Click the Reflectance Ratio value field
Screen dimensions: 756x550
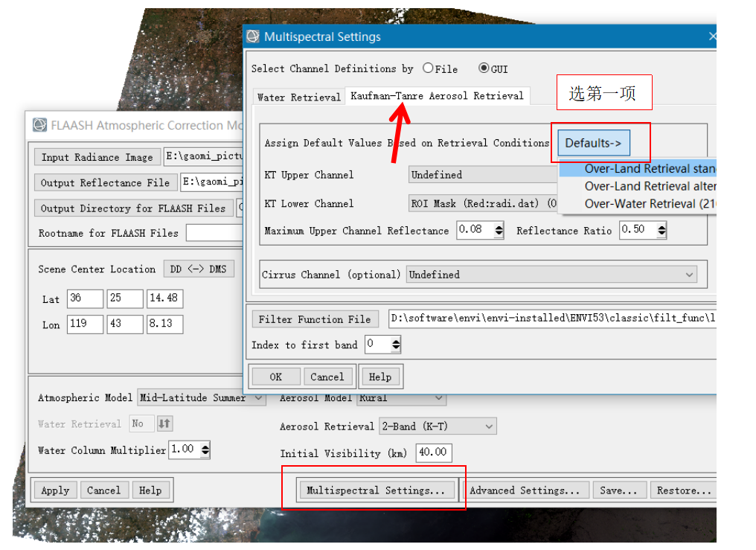click(x=638, y=230)
